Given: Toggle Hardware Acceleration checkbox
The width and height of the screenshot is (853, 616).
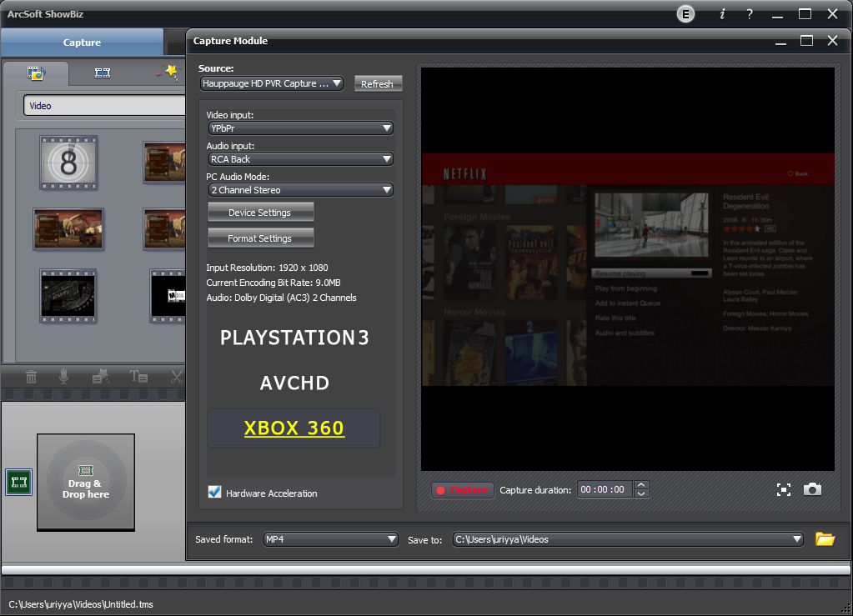Looking at the screenshot, I should click(215, 492).
